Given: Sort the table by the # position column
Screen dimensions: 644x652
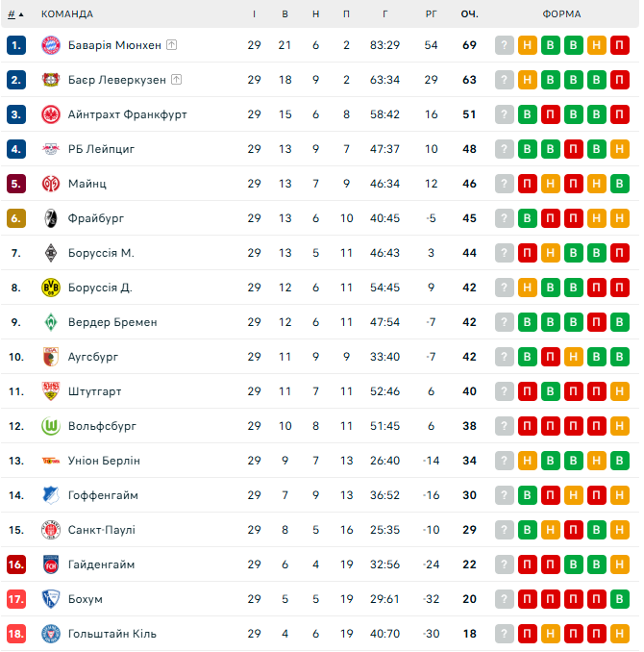Looking at the screenshot, I should tap(15, 14).
